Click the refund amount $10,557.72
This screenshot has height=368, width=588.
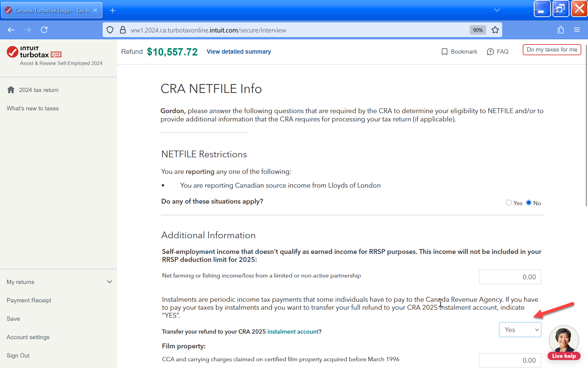(x=172, y=52)
